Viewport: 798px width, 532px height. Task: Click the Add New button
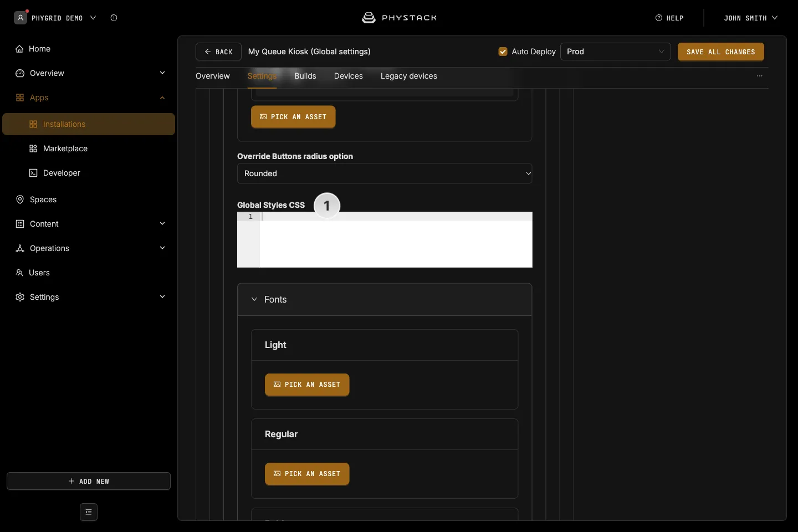click(x=89, y=481)
